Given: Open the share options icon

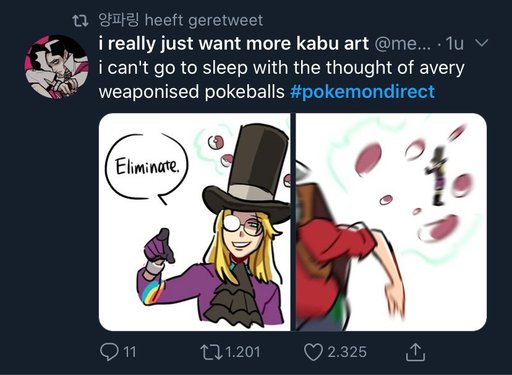Looking at the screenshot, I should point(415,352).
